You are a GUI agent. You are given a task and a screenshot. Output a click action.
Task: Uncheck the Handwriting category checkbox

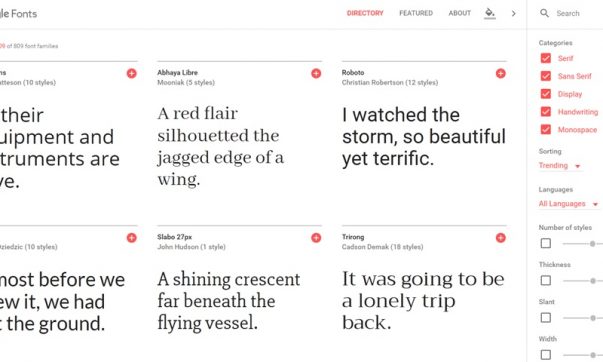546,112
